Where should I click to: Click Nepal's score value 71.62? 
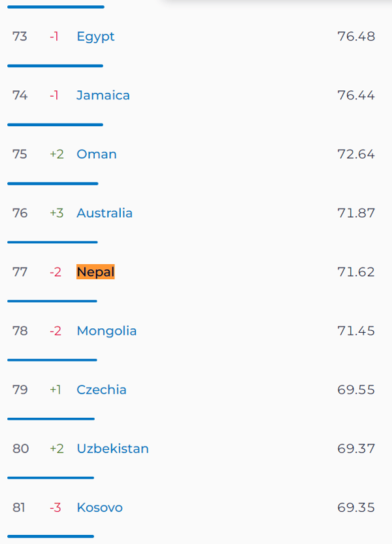click(356, 272)
